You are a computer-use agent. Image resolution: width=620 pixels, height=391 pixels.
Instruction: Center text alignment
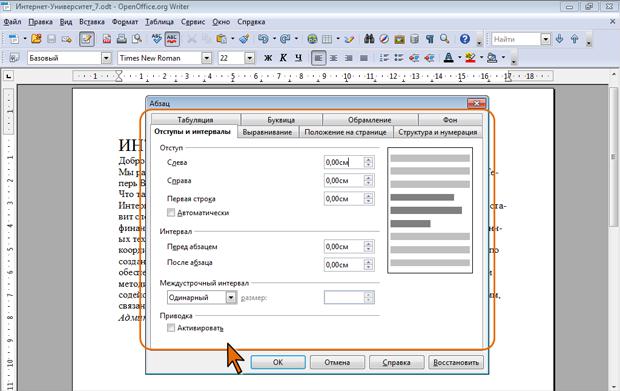(333, 58)
